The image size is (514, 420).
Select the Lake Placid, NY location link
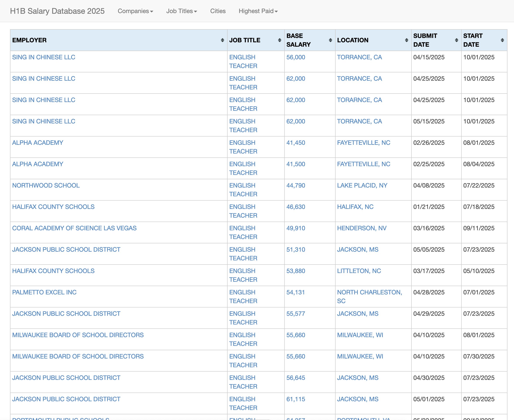click(362, 185)
